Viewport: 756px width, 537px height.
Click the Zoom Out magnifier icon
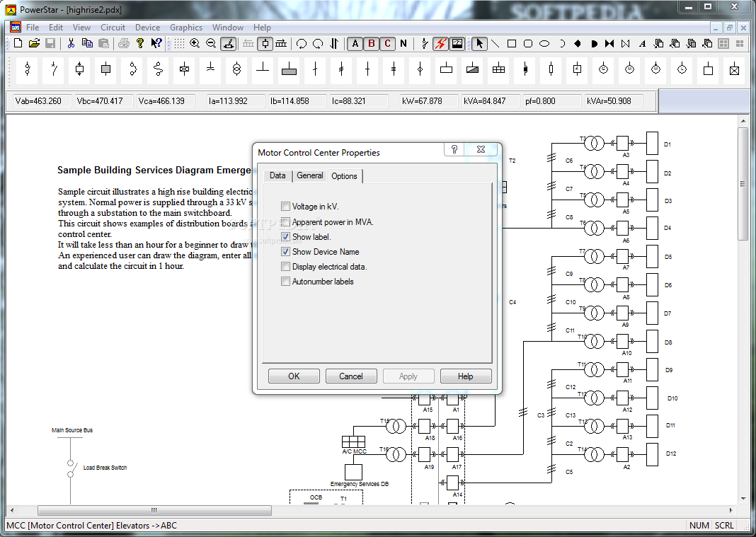[x=211, y=44]
